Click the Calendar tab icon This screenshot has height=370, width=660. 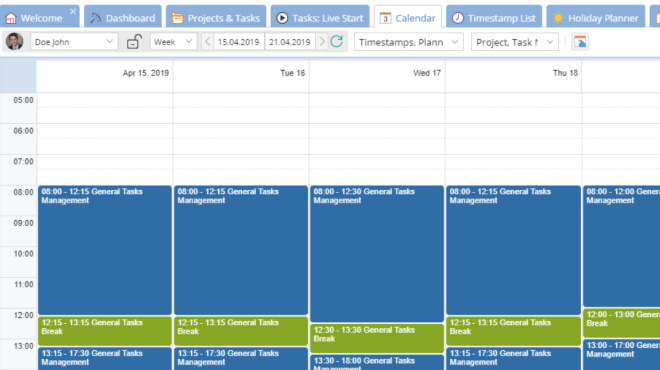[x=385, y=18]
